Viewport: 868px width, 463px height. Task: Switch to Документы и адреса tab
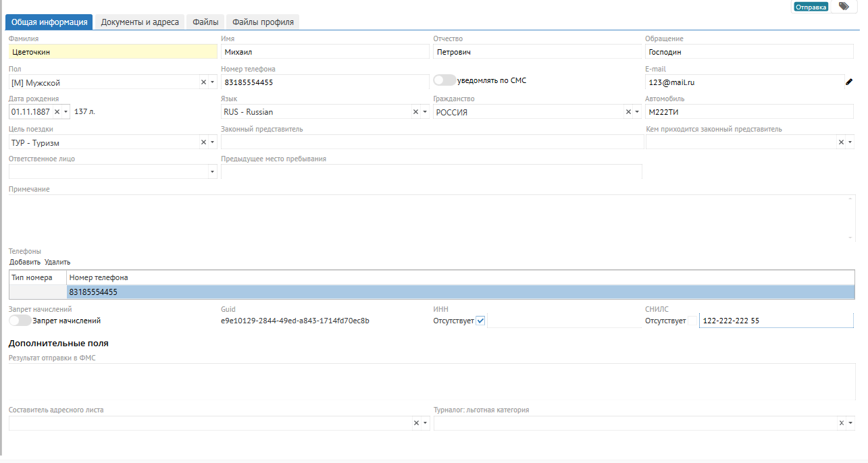coord(140,22)
